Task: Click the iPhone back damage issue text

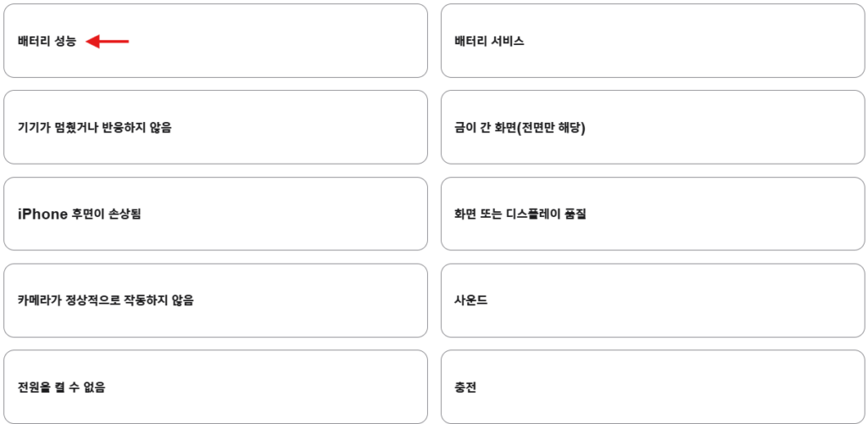Action: coord(79,214)
